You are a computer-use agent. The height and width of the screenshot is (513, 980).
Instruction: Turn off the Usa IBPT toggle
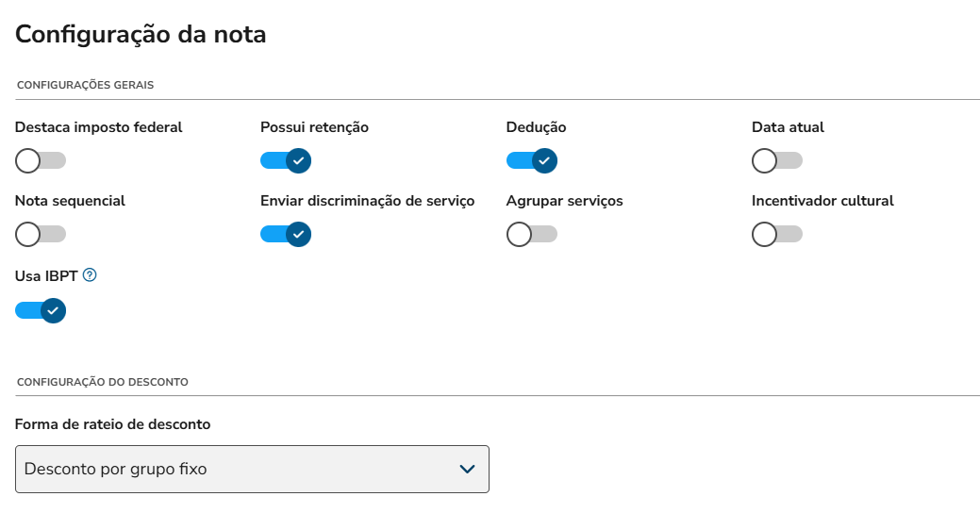pyautogui.click(x=41, y=310)
